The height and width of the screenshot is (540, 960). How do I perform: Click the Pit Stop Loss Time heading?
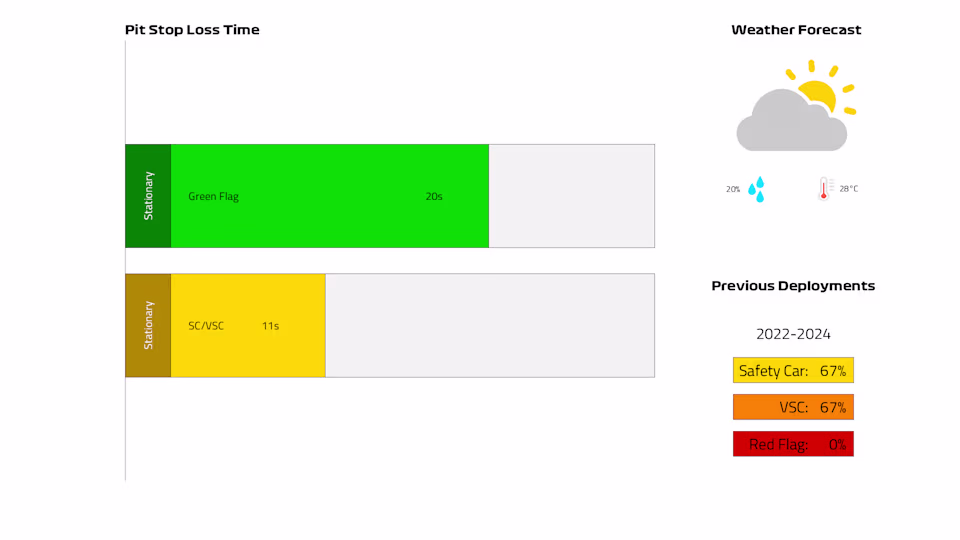tap(192, 30)
